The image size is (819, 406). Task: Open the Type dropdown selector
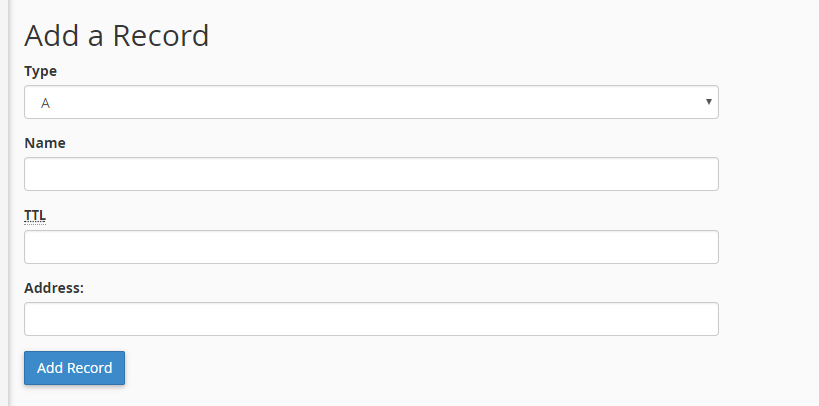pyautogui.click(x=371, y=102)
